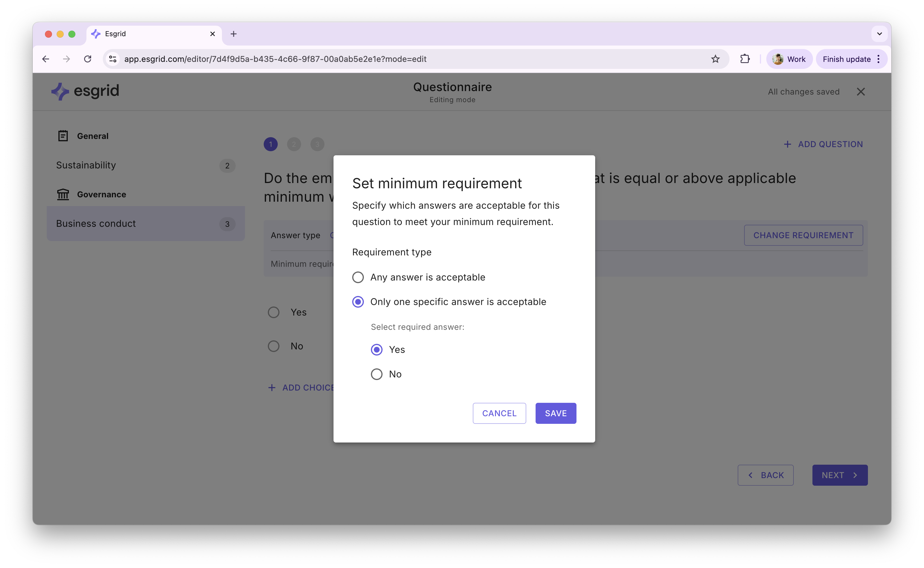Cancel the requirement dialog
This screenshot has height=568, width=924.
coord(499,413)
